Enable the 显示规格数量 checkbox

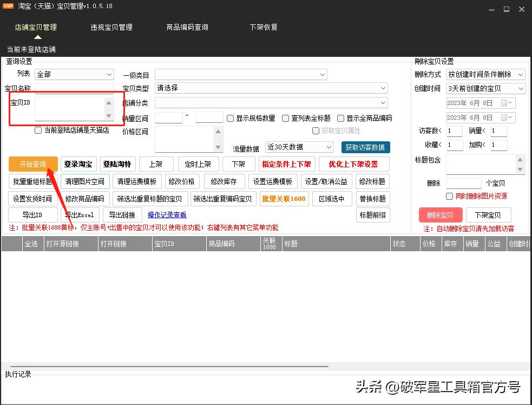tap(230, 117)
